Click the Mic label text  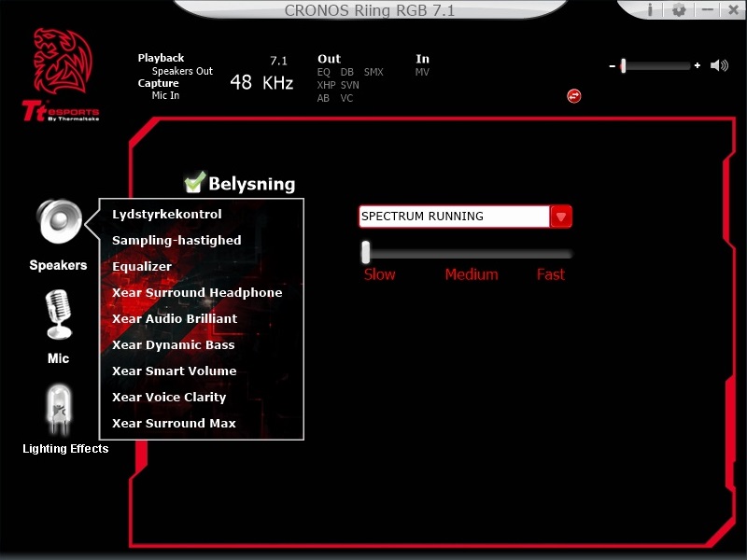point(58,358)
